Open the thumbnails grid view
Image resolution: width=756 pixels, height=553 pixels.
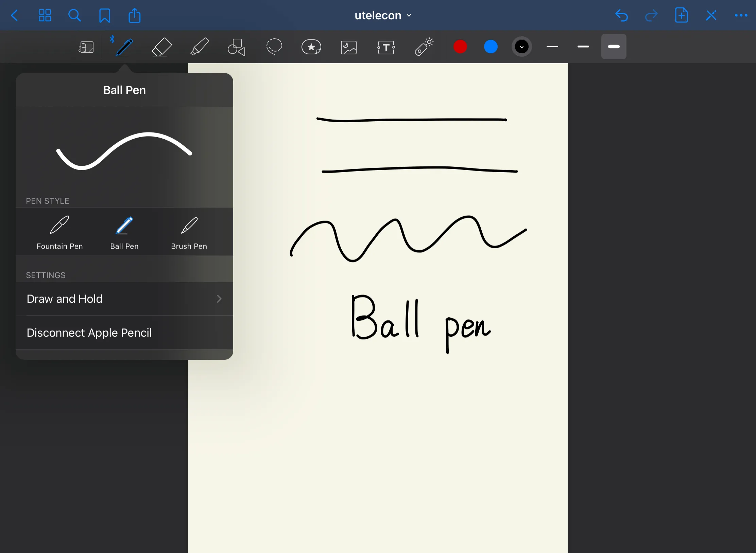(45, 16)
